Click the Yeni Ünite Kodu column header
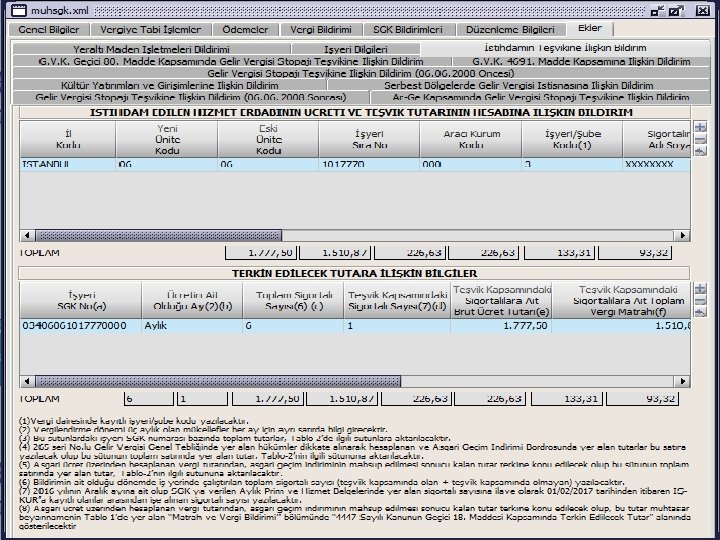Image resolution: width=720 pixels, height=540 pixels. click(x=167, y=140)
